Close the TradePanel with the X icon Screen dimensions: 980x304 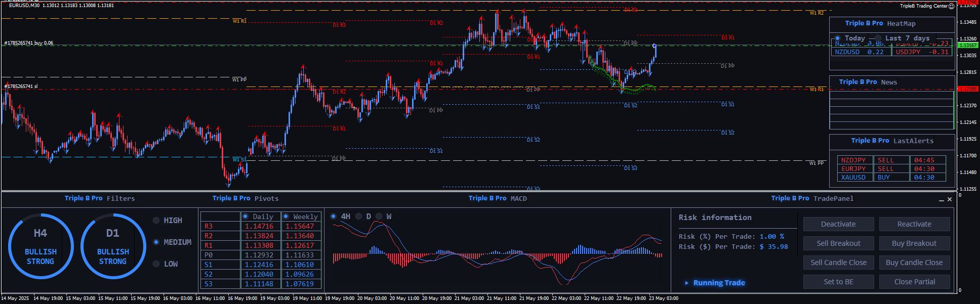click(x=950, y=199)
